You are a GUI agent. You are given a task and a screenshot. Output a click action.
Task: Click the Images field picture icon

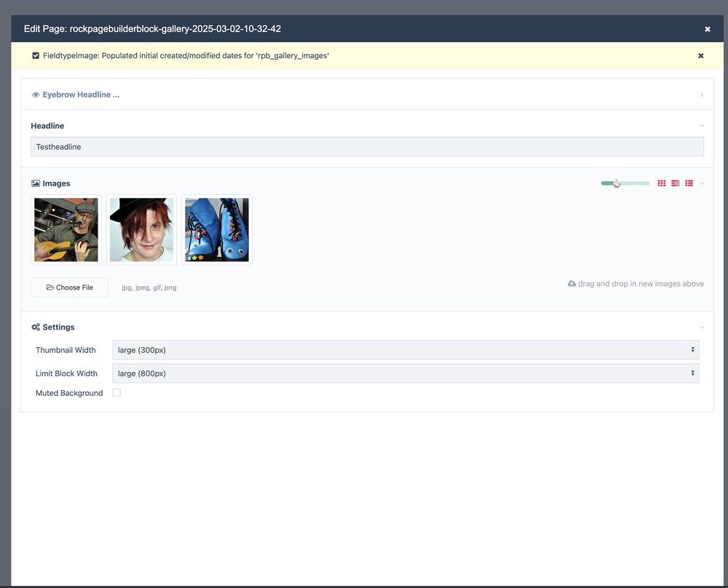36,184
